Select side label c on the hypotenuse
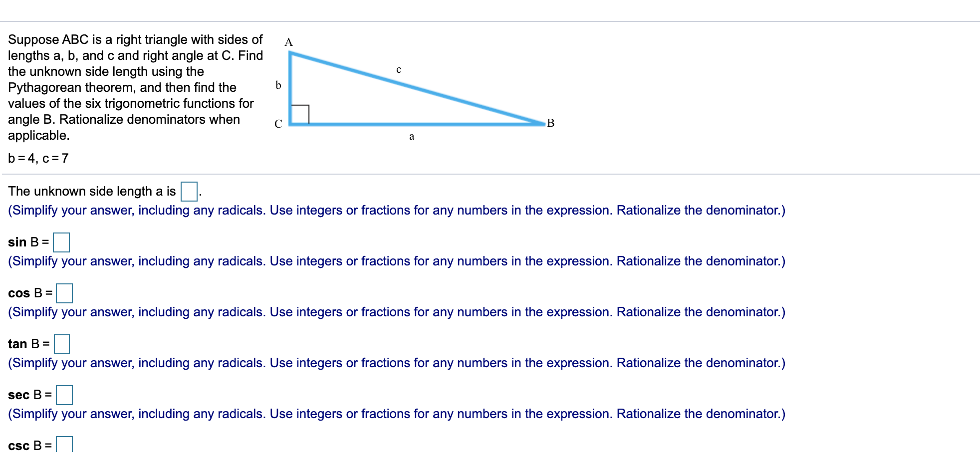This screenshot has width=980, height=460. tap(399, 69)
